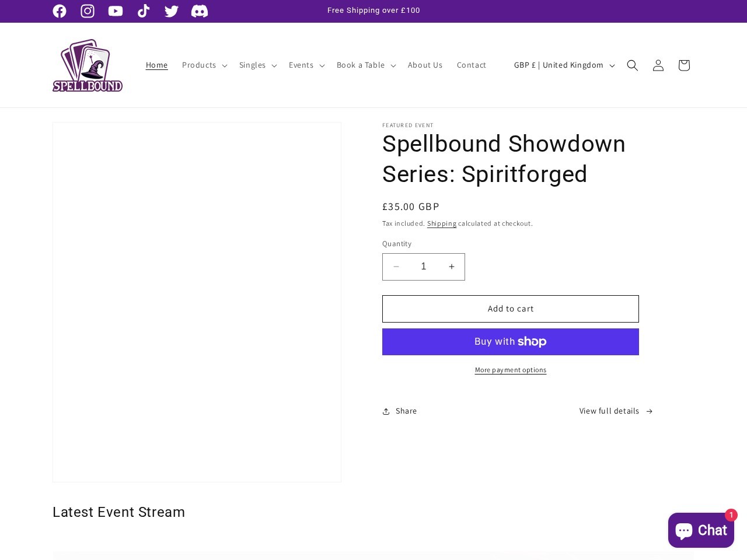Expand the Products dropdown
The image size is (747, 560).
click(x=204, y=65)
